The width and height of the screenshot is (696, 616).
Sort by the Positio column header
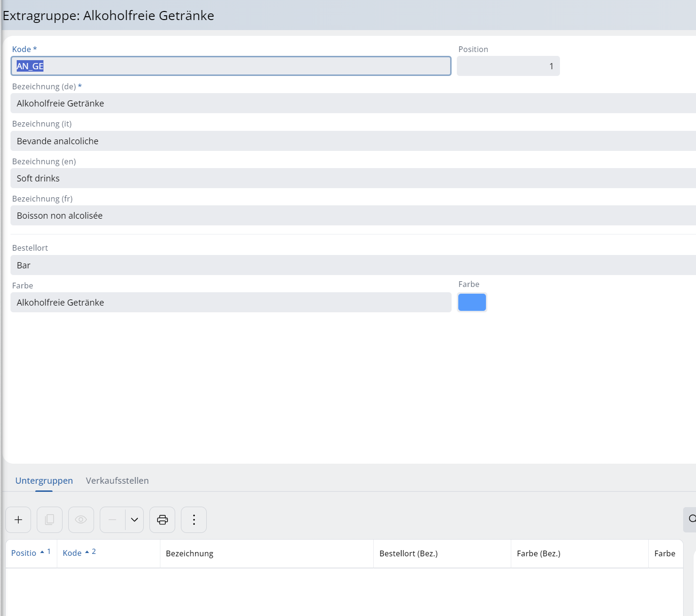click(x=24, y=553)
